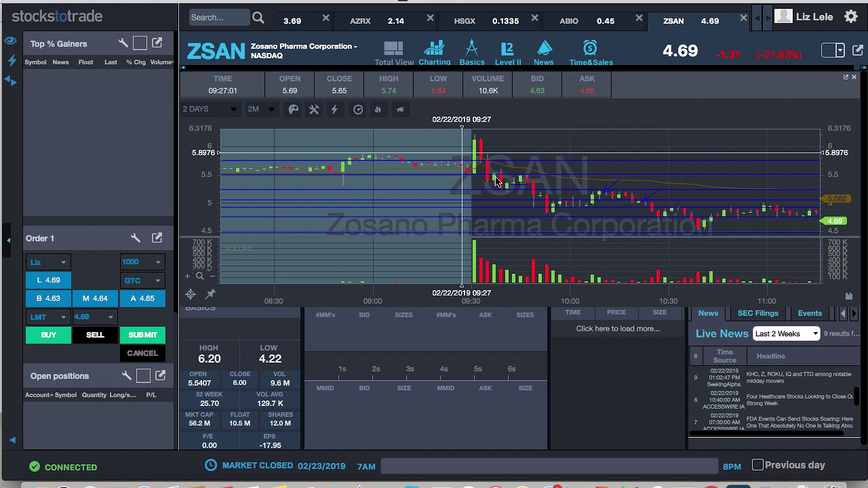Click the SELL button
Image resolution: width=868 pixels, height=488 pixels.
tap(95, 335)
